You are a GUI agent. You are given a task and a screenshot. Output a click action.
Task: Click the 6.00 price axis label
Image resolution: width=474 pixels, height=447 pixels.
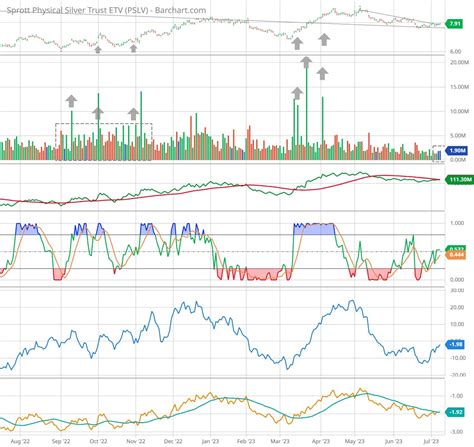pos(456,52)
